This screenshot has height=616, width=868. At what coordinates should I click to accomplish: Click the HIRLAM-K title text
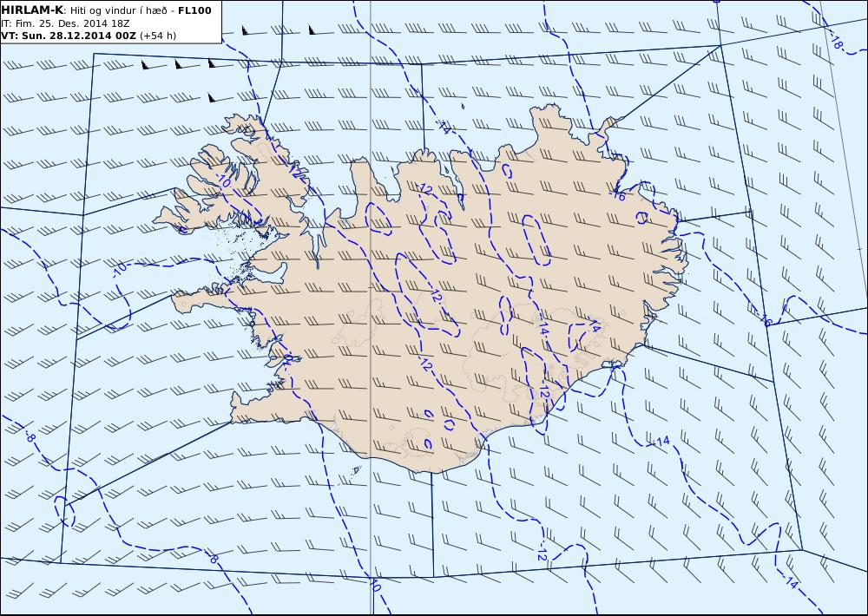click(x=32, y=10)
